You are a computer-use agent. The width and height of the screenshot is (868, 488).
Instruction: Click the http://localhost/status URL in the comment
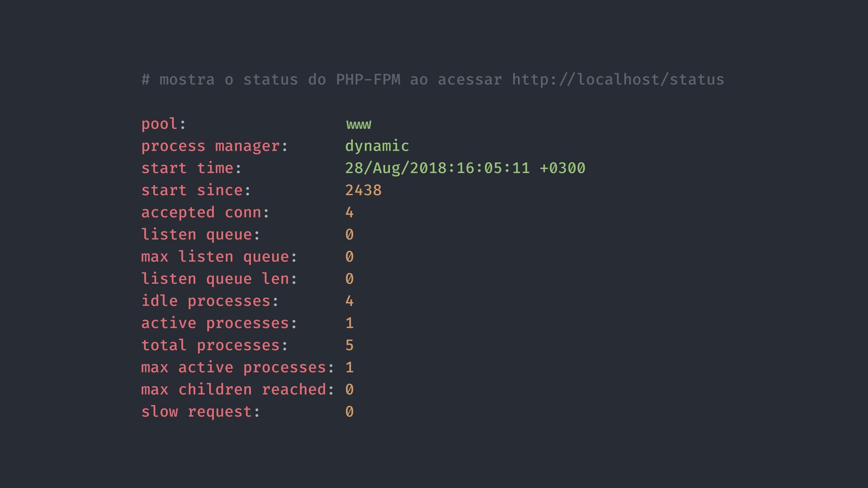(x=618, y=80)
